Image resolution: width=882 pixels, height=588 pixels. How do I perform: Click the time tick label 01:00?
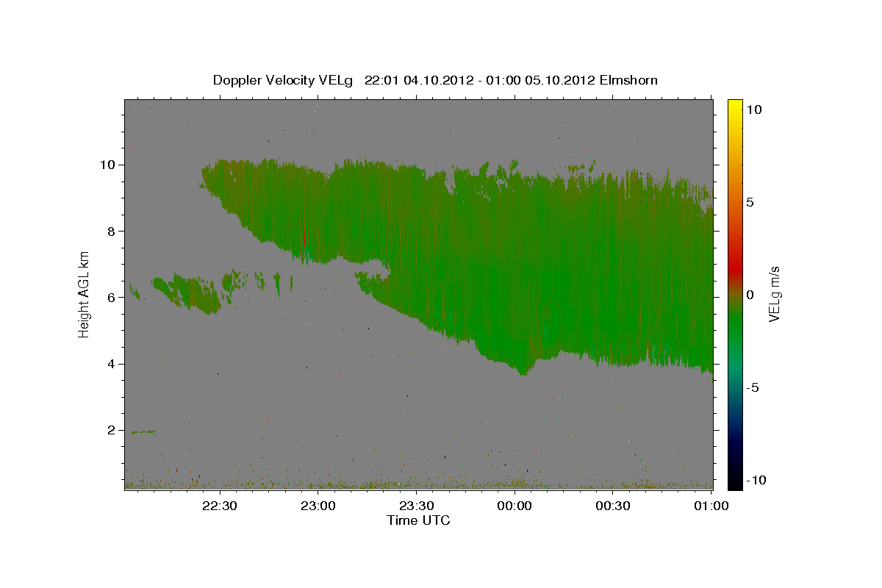coord(711,506)
